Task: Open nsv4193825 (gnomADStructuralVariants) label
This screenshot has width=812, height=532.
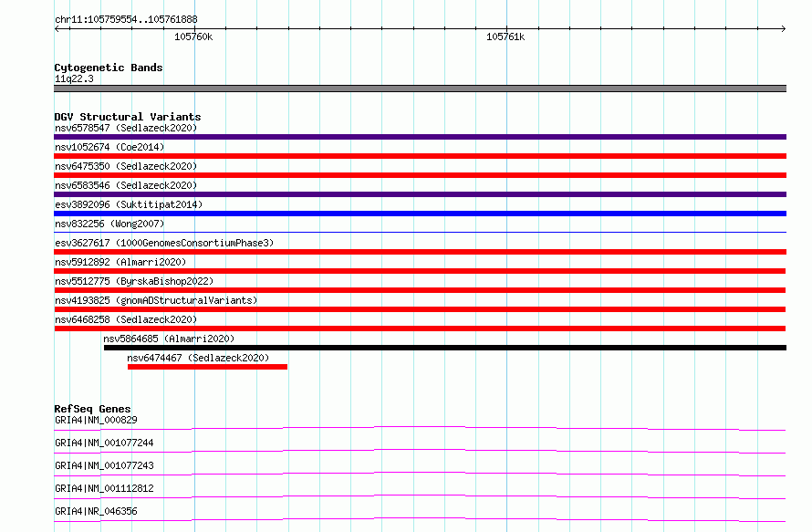Action: pos(156,300)
